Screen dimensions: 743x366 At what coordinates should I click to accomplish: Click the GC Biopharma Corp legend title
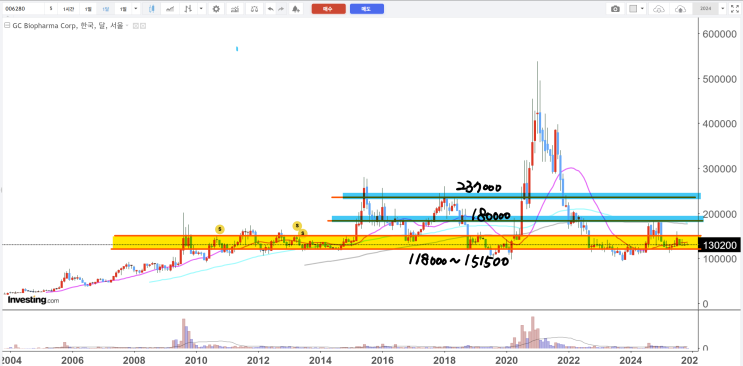tap(67, 26)
